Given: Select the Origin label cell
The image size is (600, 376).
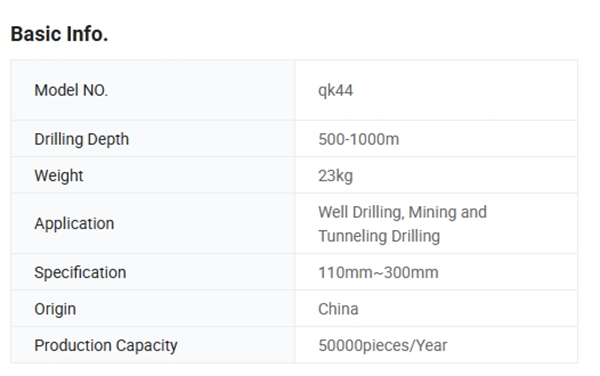Looking at the screenshot, I should point(153,309).
